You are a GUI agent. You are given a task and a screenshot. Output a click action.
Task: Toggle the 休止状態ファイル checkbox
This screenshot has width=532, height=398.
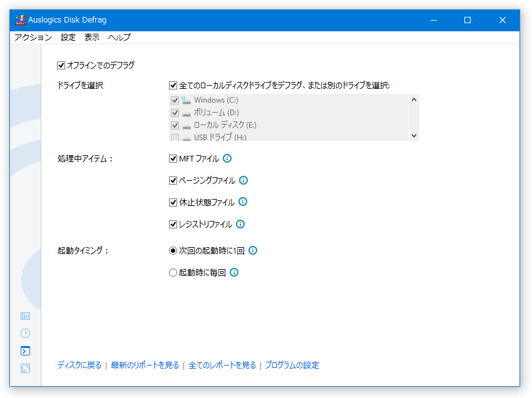(x=173, y=202)
